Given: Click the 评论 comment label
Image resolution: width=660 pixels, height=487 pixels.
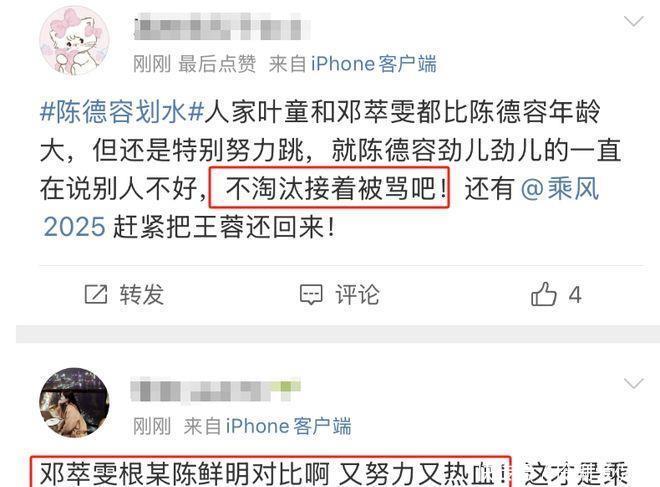Looking at the screenshot, I should coord(357,294).
